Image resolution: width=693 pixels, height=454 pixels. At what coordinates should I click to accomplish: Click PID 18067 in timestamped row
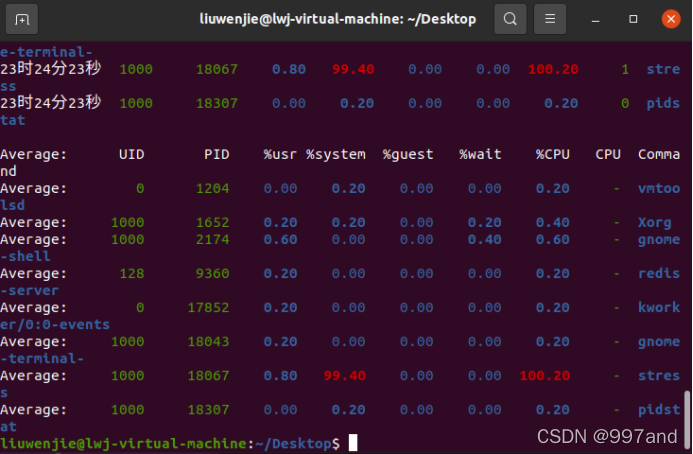pos(217,69)
